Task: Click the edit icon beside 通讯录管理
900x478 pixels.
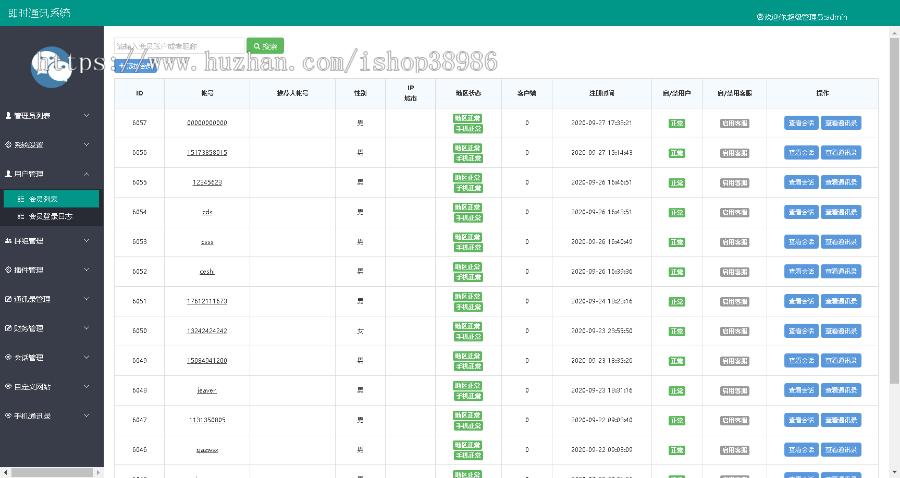Action: (x=8, y=299)
